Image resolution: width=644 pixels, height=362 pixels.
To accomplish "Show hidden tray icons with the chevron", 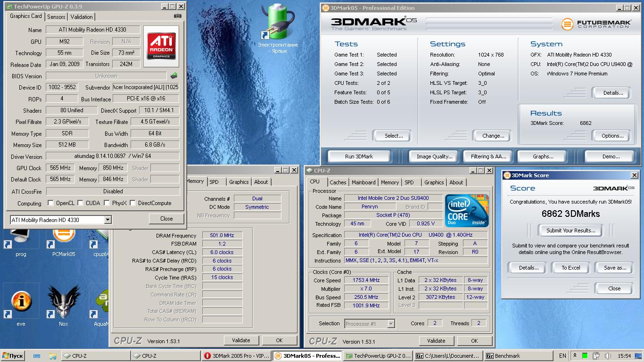I will pyautogui.click(x=575, y=356).
